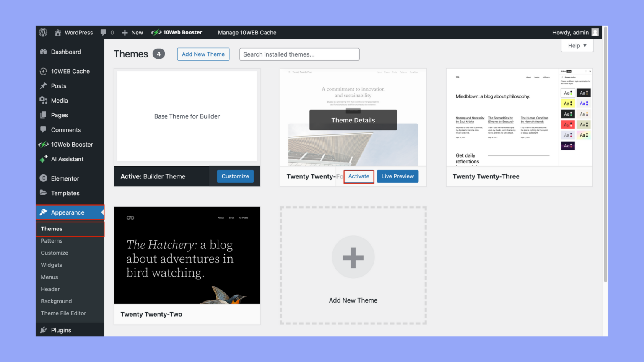This screenshot has width=644, height=362.
Task: Click the Appearance paintbrush icon
Action: pos(44,212)
